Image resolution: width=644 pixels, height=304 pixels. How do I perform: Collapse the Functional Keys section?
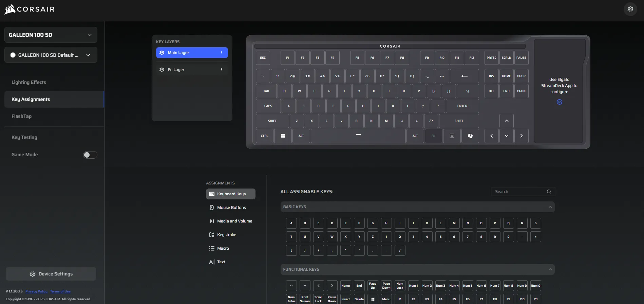550,269
